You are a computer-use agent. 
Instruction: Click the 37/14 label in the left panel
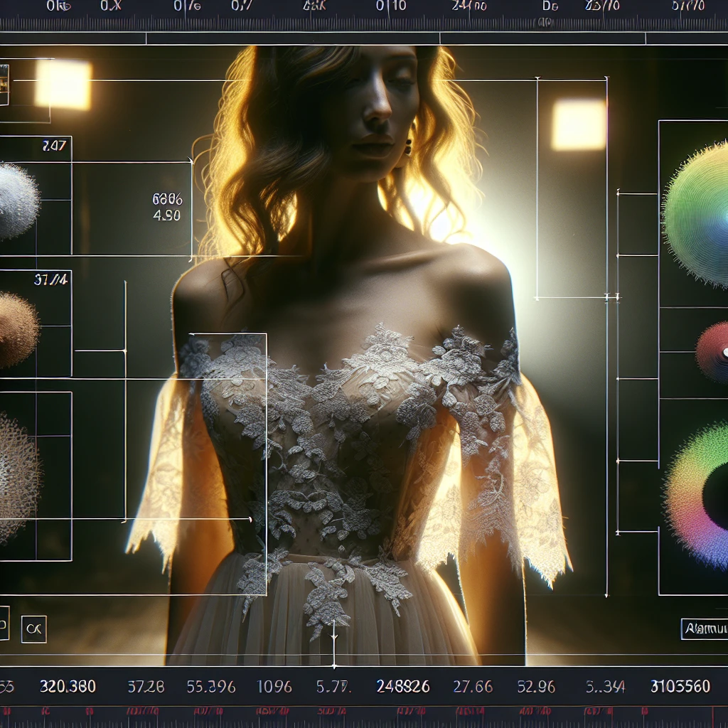point(50,279)
